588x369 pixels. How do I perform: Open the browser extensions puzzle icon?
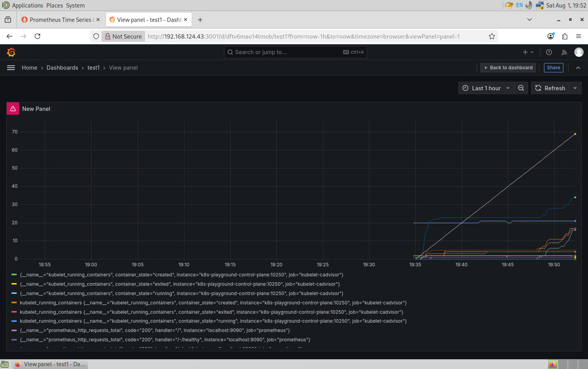564,36
